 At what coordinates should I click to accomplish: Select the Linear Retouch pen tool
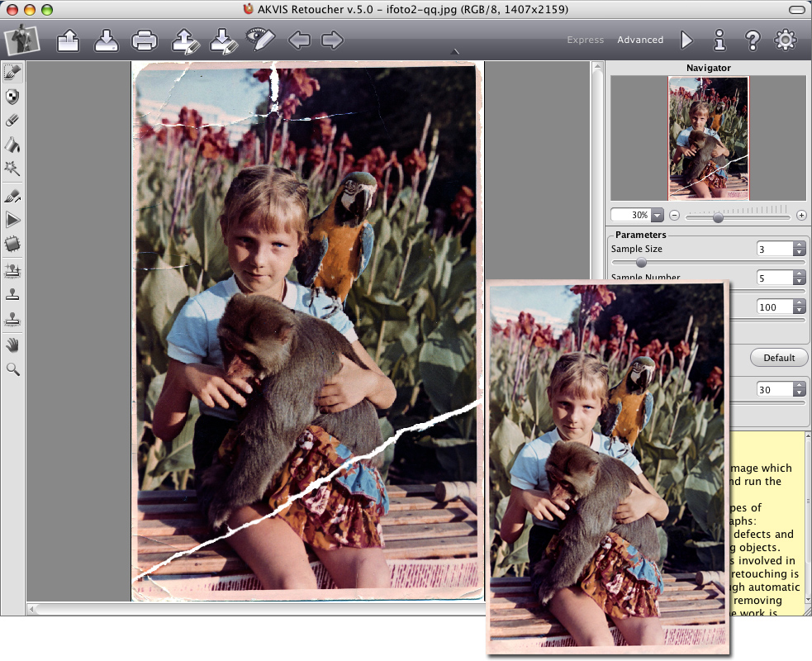tap(12, 196)
